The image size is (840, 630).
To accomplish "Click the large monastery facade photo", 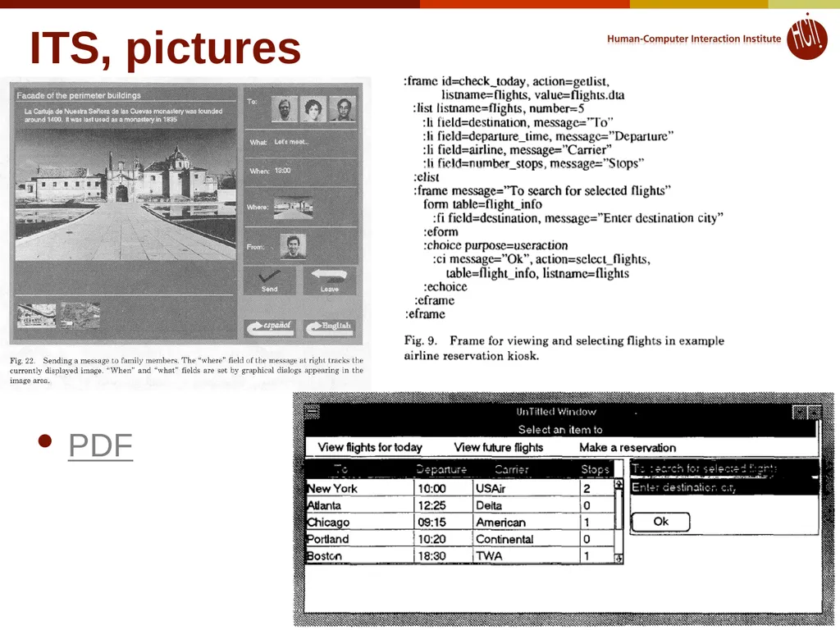I will tap(126, 195).
